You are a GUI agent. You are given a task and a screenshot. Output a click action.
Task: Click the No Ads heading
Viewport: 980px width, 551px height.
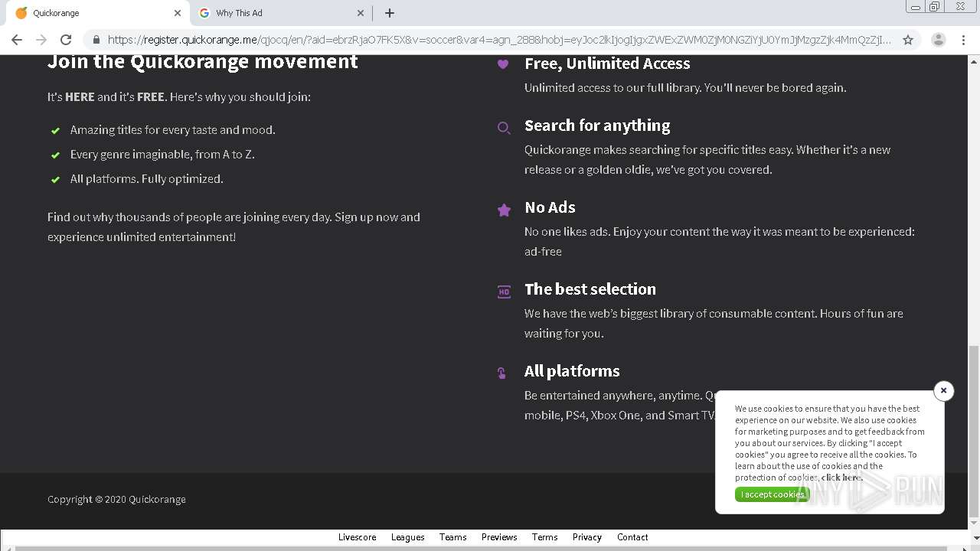[550, 207]
